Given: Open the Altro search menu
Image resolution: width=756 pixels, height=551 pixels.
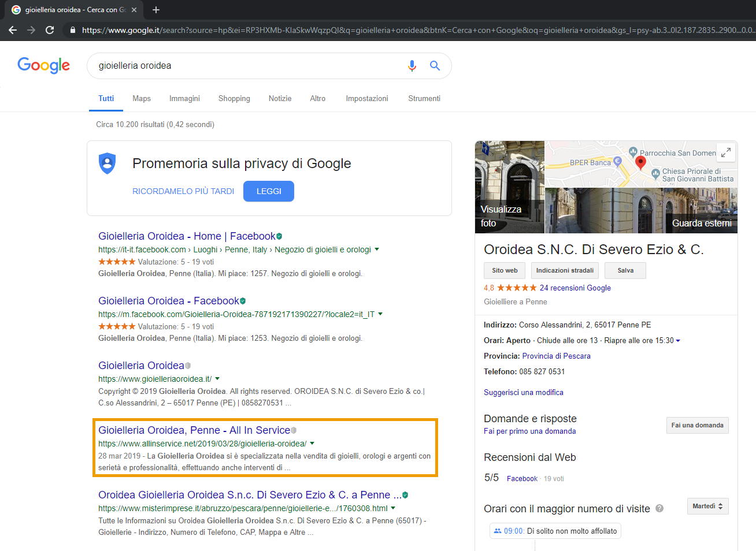Looking at the screenshot, I should click(317, 99).
